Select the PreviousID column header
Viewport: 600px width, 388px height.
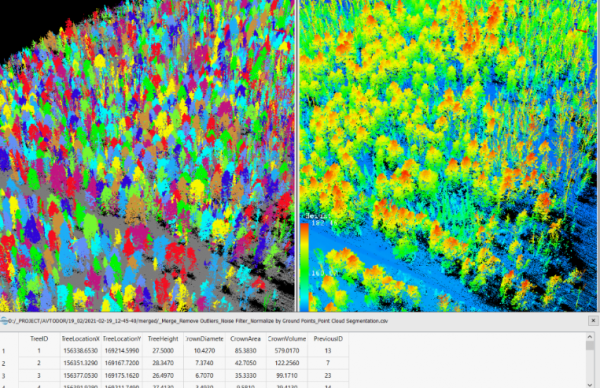point(328,339)
